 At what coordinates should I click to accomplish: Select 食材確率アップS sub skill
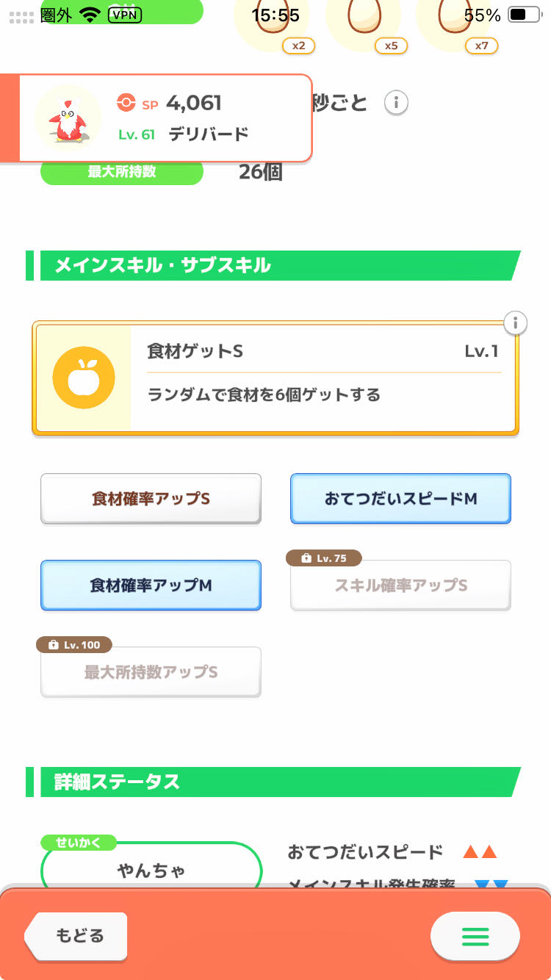pyautogui.click(x=151, y=499)
